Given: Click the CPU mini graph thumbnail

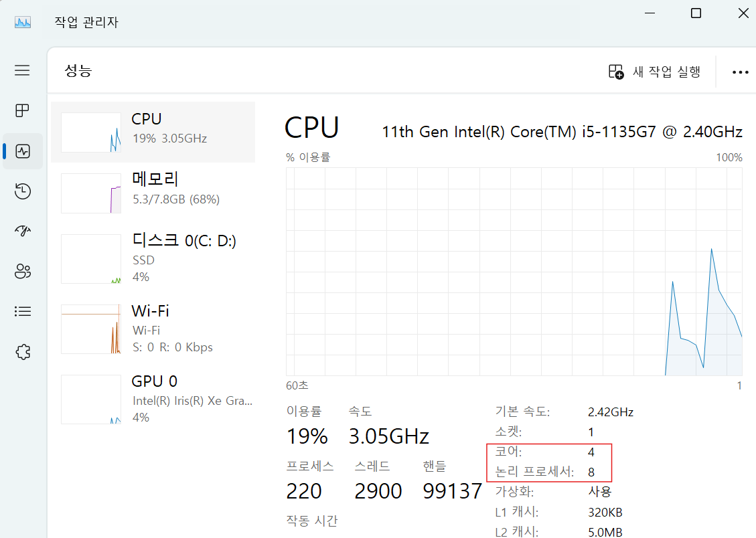Looking at the screenshot, I should 90,132.
